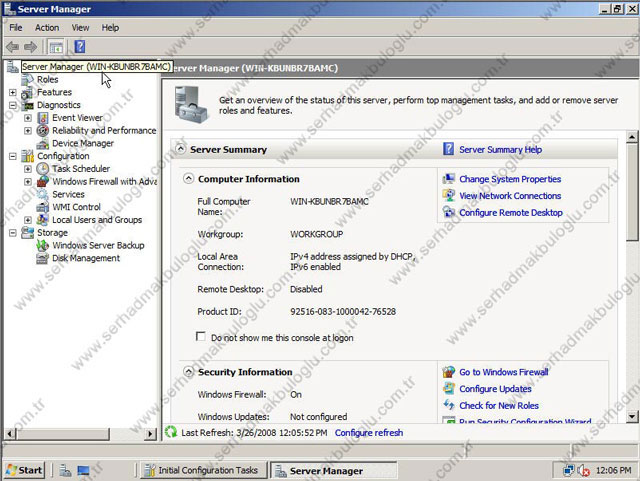Click the Reliability and Performance icon
This screenshot has height=481, width=640.
pyautogui.click(x=42, y=131)
